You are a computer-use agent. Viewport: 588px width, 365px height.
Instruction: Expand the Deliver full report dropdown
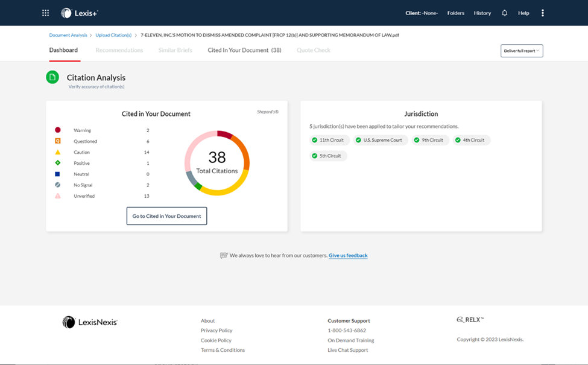522,51
